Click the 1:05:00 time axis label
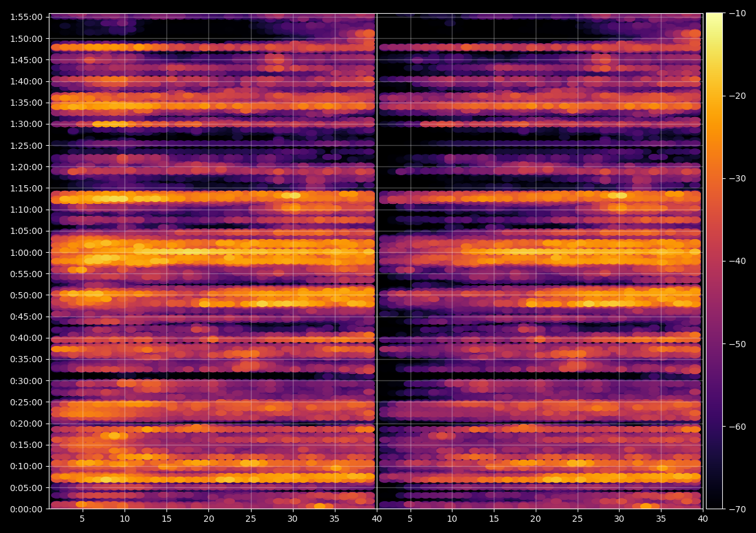The image size is (756, 533). [x=28, y=231]
